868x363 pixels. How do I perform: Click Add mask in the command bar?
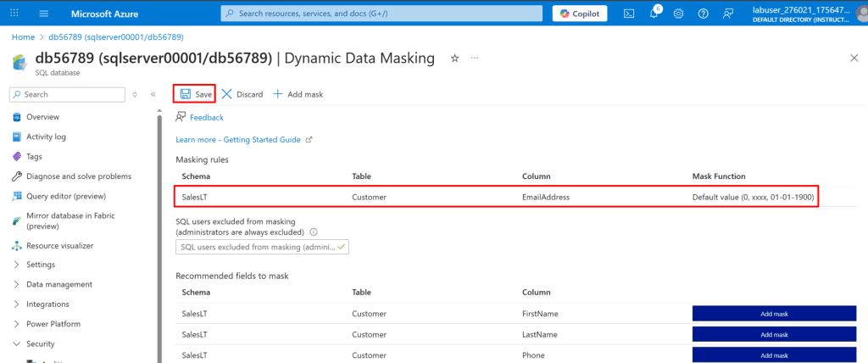tap(298, 94)
